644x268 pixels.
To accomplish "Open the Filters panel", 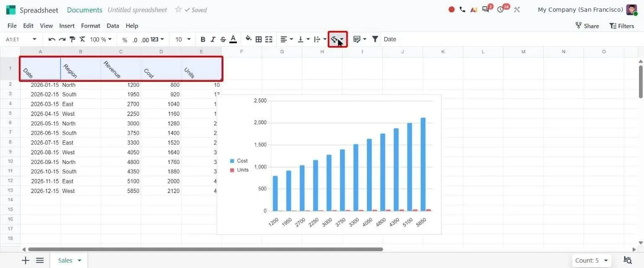I will [x=622, y=26].
